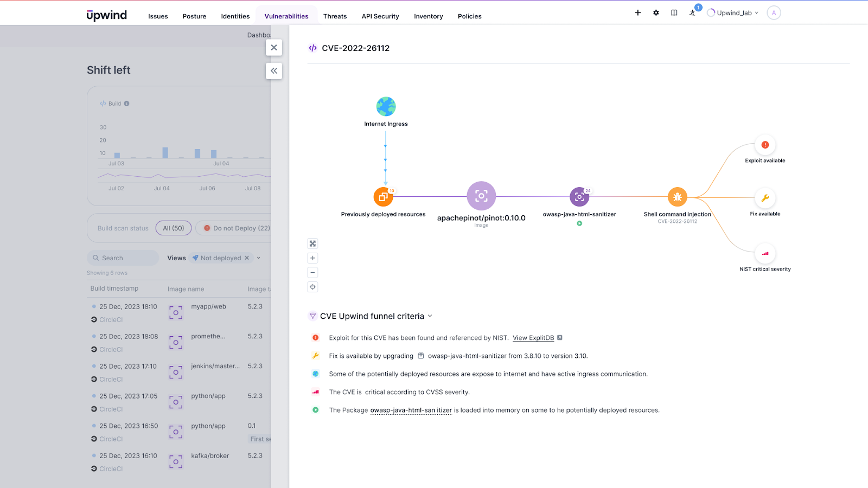The width and height of the screenshot is (868, 488).
Task: Open notifications icon with badge
Action: [x=693, y=12]
